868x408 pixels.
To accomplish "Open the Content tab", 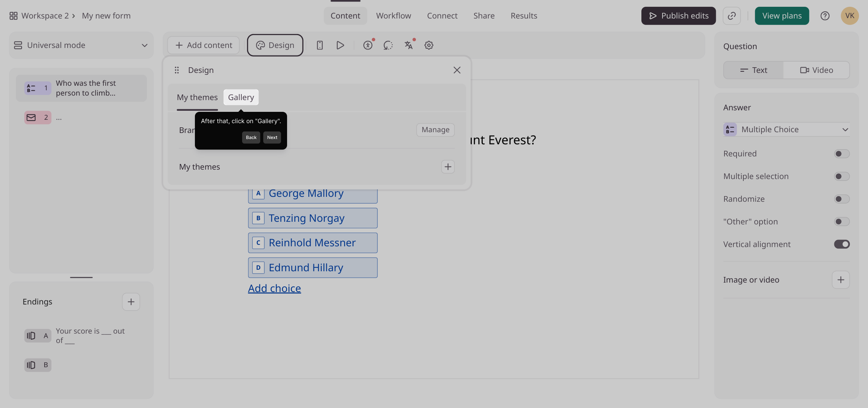I will point(345,16).
